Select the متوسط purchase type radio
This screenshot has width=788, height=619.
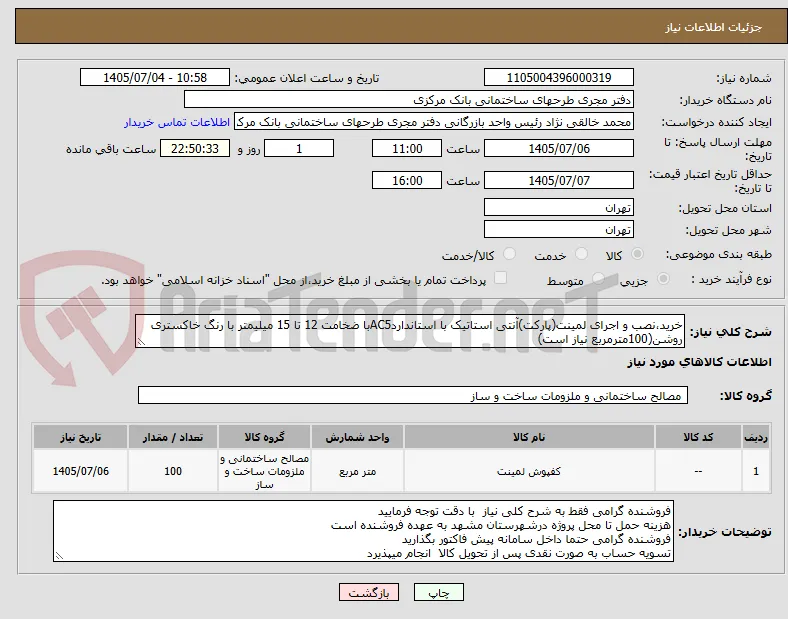pos(598,279)
